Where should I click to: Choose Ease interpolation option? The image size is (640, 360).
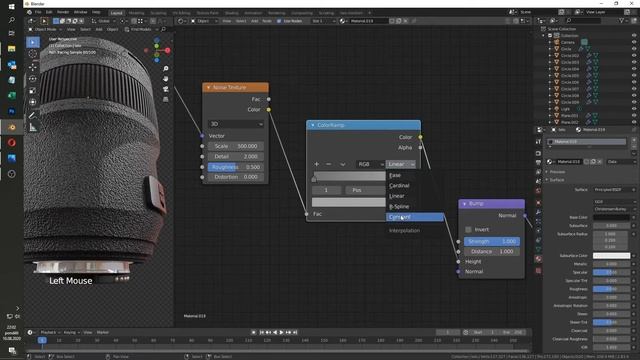[x=415, y=175]
